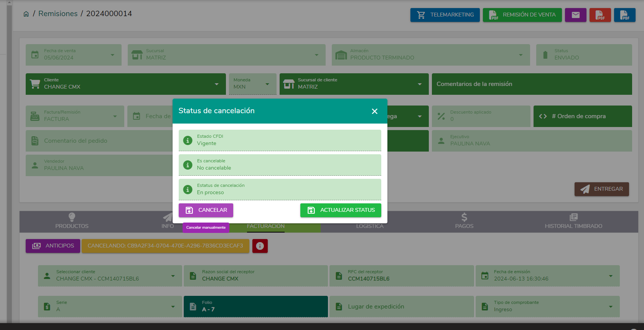Click the Es cancelable info icon

coord(188,165)
